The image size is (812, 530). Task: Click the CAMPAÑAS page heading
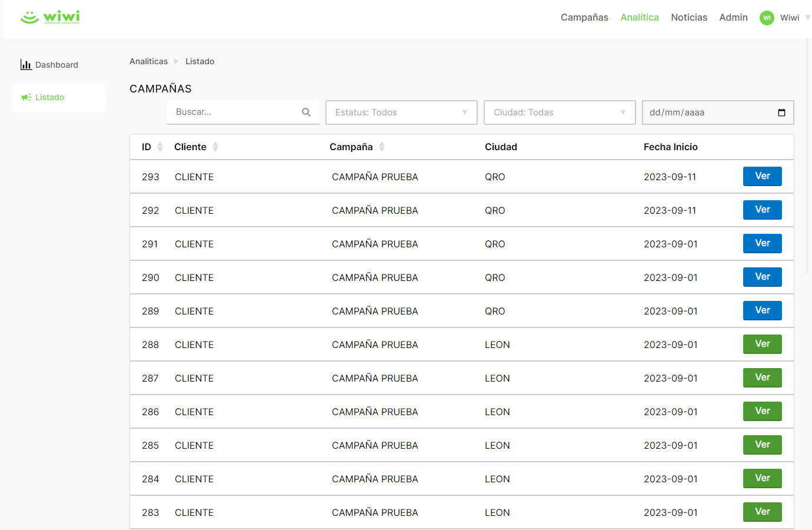(x=161, y=88)
